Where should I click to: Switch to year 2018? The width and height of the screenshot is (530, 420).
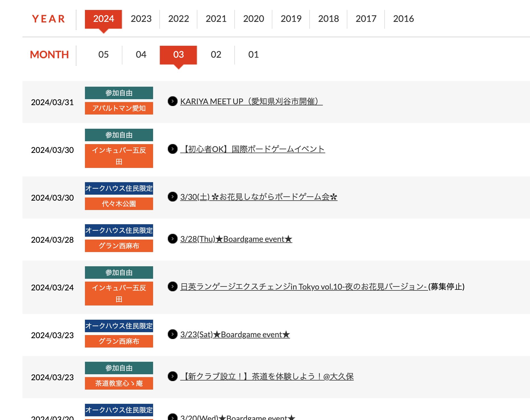click(328, 19)
